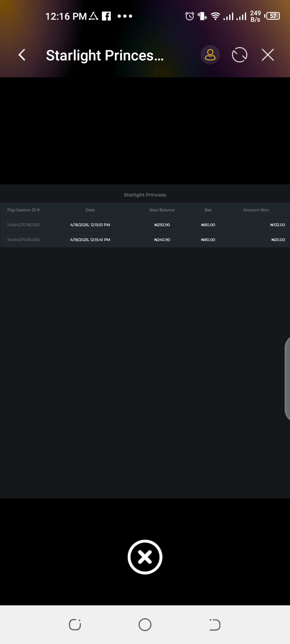Tap the three-dot overflow in status bar
The width and height of the screenshot is (290, 644).
125,16
